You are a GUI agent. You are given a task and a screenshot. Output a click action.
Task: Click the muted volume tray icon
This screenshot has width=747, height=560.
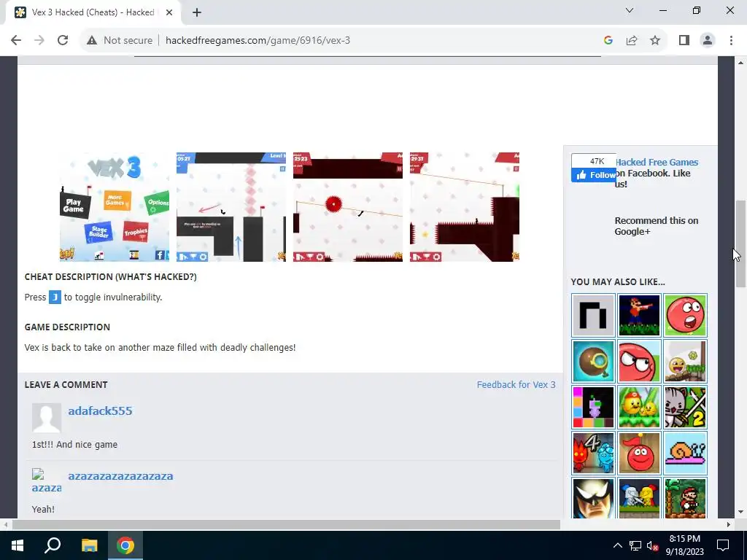point(652,545)
